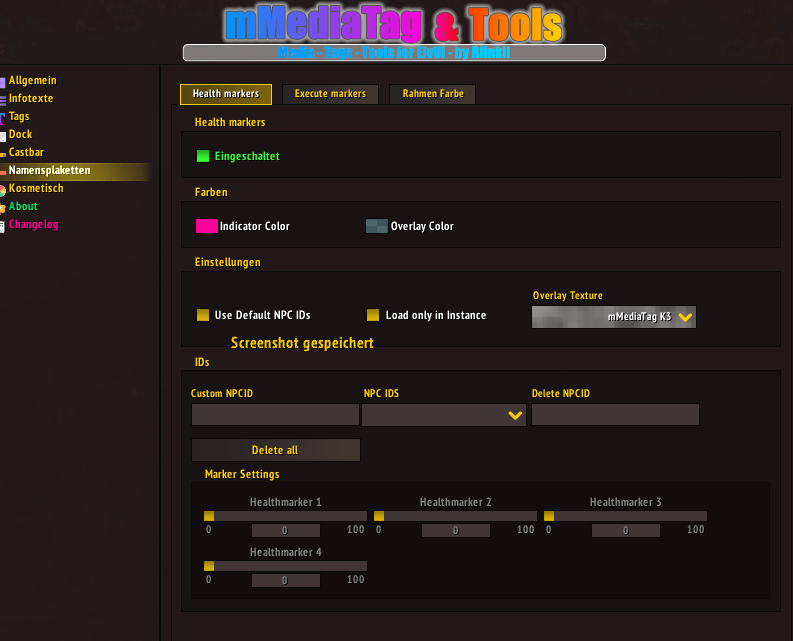793x641 pixels.
Task: Open the pink Indicator Color swatch
Action: tap(206, 226)
